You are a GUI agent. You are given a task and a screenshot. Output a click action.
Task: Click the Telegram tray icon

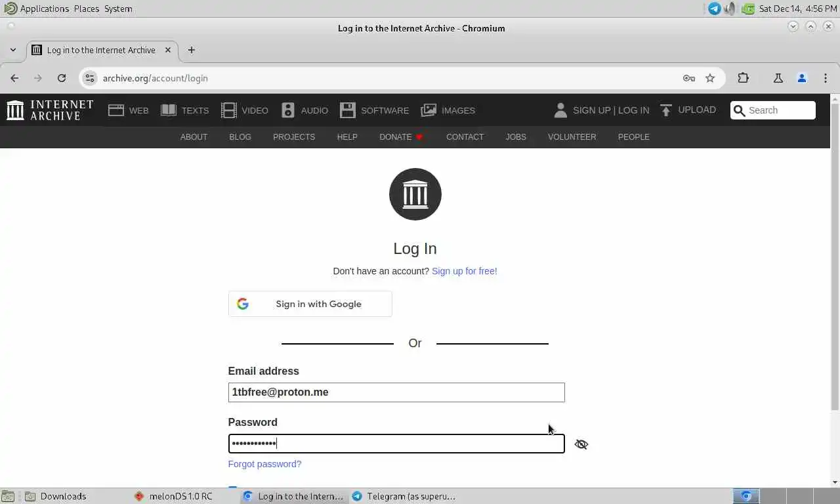pos(715,9)
